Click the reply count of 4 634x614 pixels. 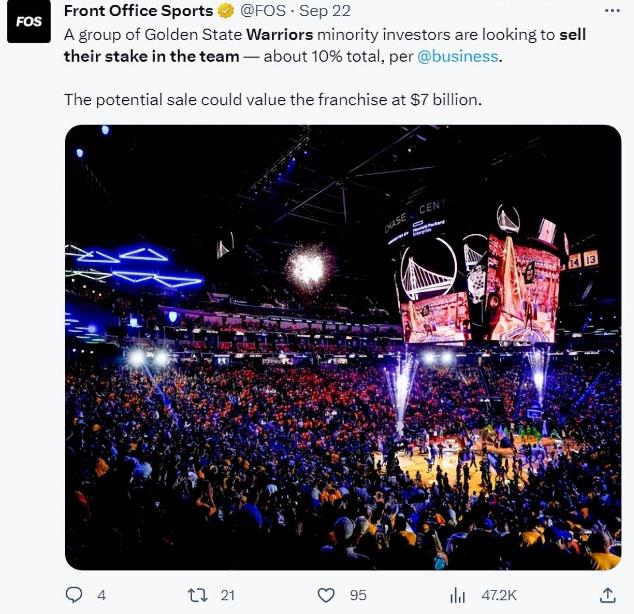point(101,595)
